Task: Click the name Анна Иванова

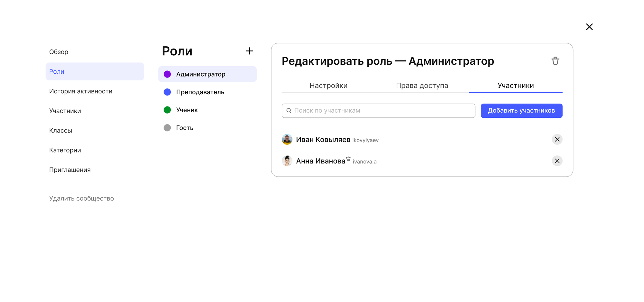Action: [x=321, y=161]
